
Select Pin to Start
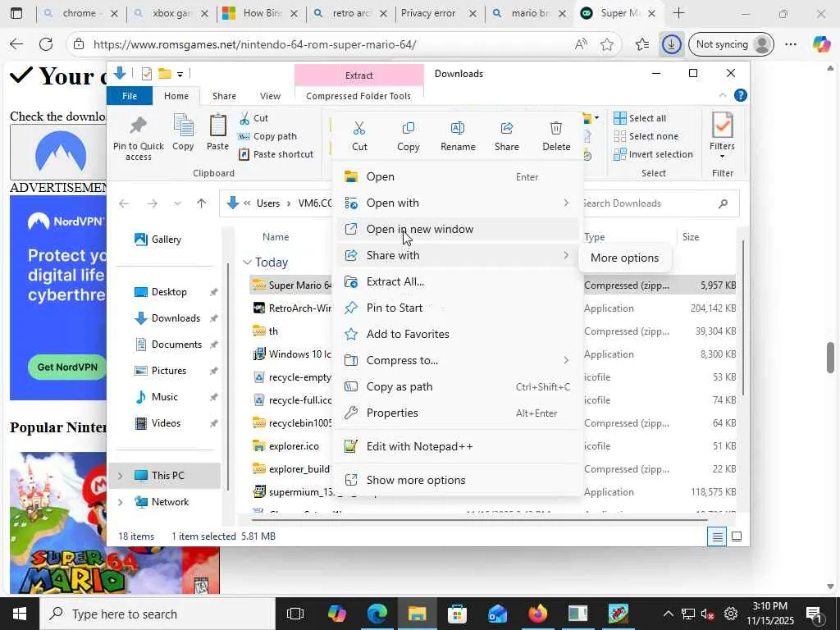(457, 308)
